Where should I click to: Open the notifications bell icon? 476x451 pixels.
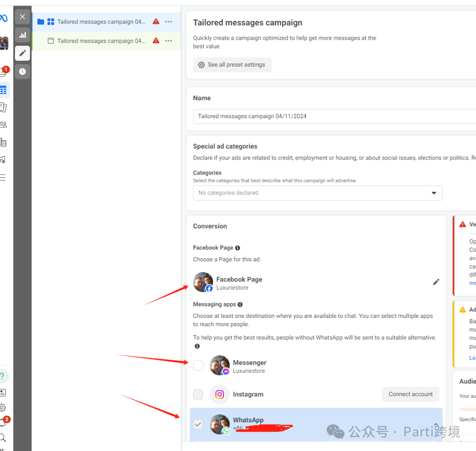click(x=3, y=422)
